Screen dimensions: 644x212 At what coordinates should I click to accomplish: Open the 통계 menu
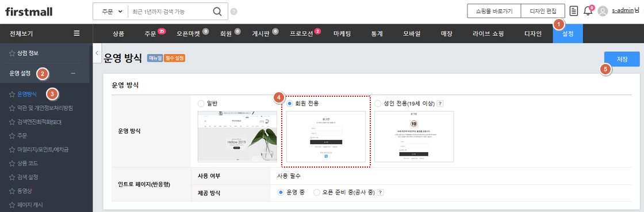[377, 34]
